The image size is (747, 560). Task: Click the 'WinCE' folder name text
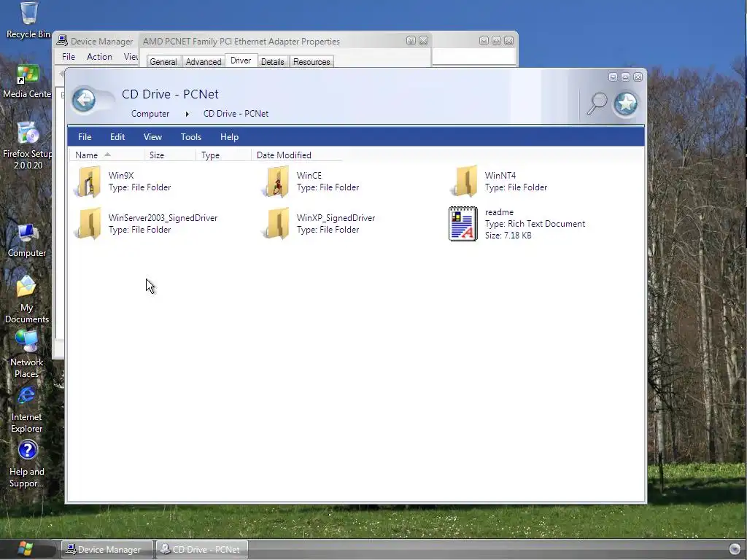(309, 176)
